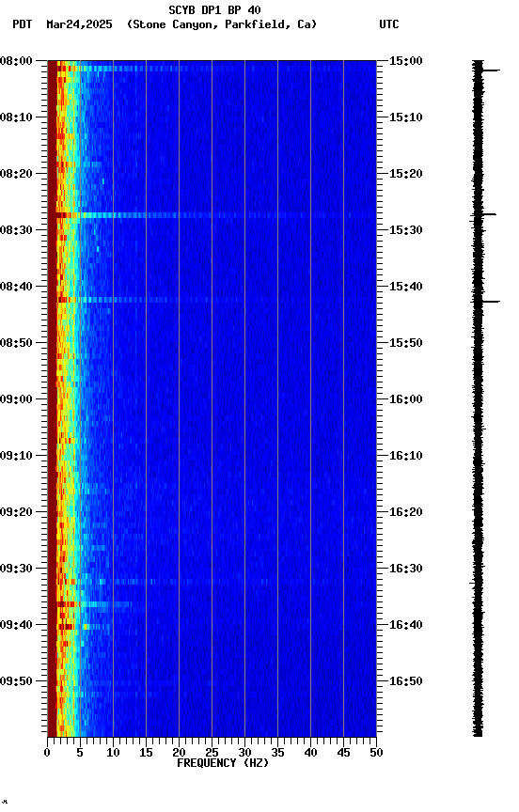Click the '08:20' PDT time label
519x812 pixels.
[16, 174]
